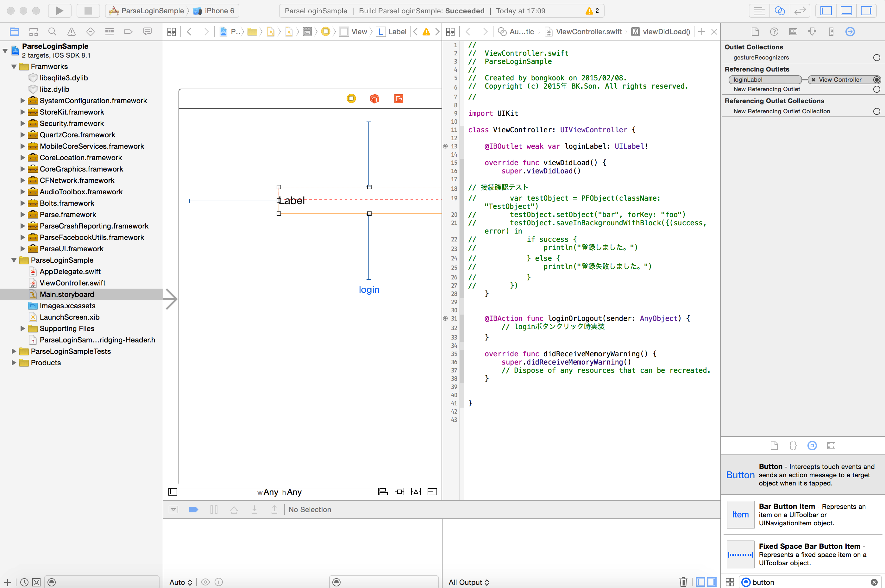Toggle the left navigator panel
This screenshot has height=588, width=885.
[826, 10]
